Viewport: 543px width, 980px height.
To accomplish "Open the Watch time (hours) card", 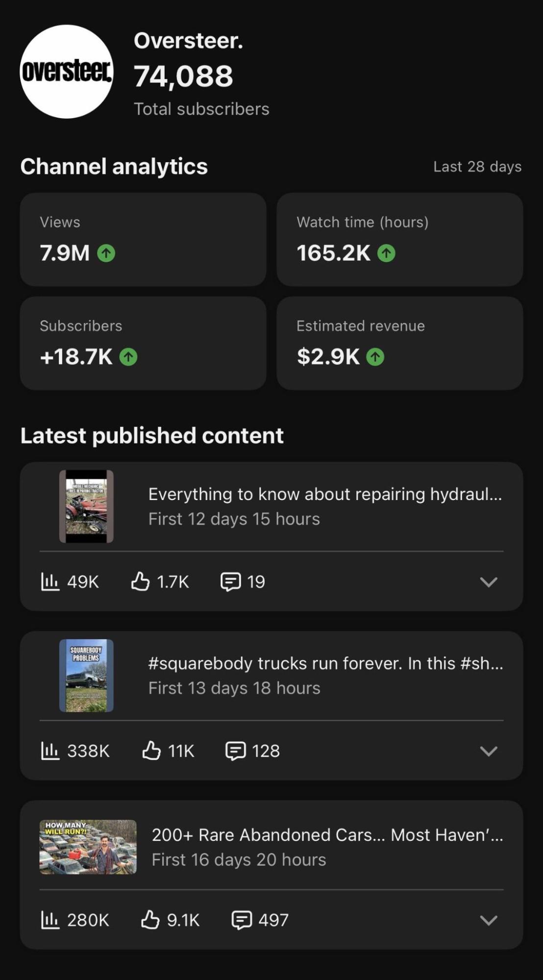I will coord(400,239).
